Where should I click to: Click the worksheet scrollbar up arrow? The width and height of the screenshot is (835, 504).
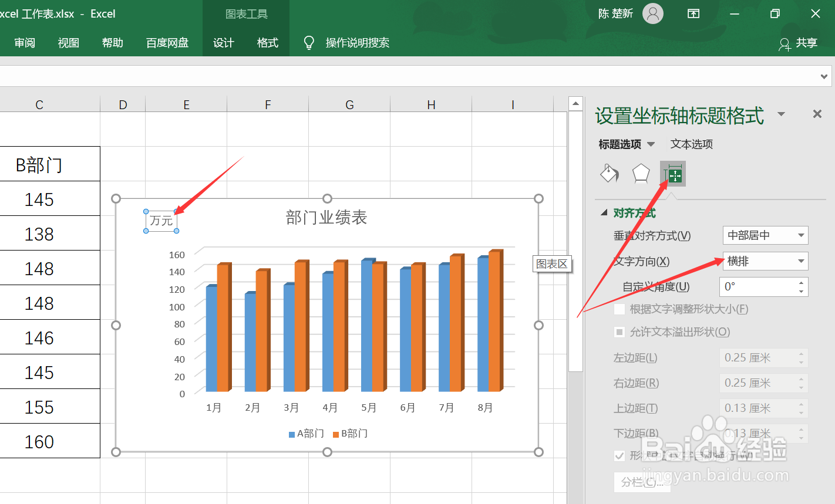(575, 104)
